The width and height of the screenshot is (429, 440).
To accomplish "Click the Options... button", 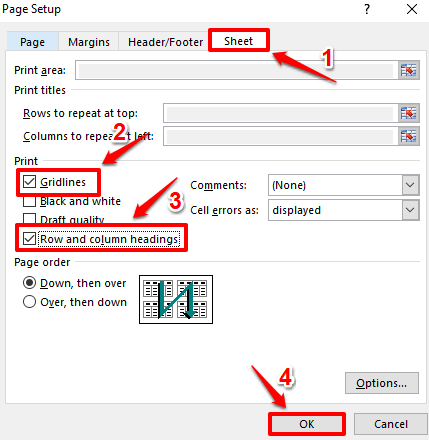I will [382, 383].
